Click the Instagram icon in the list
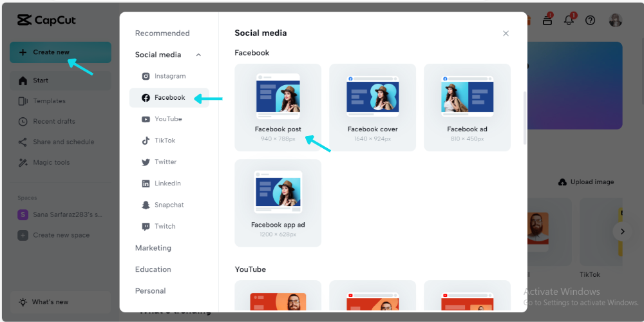Viewport: 644px width, 322px height. point(146,77)
